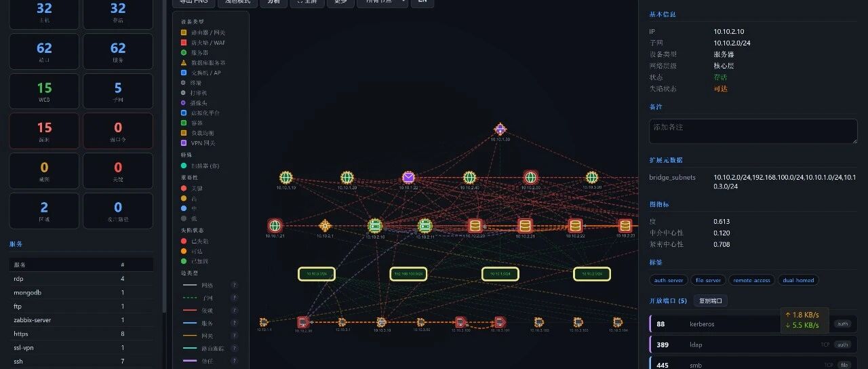Select terminal node 10.10.3.101
The width and height of the screenshot is (868, 369).
pos(500,322)
